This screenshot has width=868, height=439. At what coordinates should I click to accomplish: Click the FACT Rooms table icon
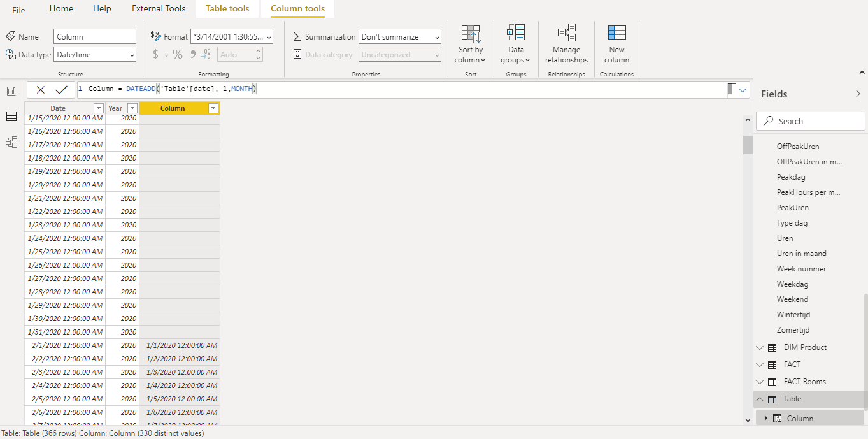pos(772,382)
